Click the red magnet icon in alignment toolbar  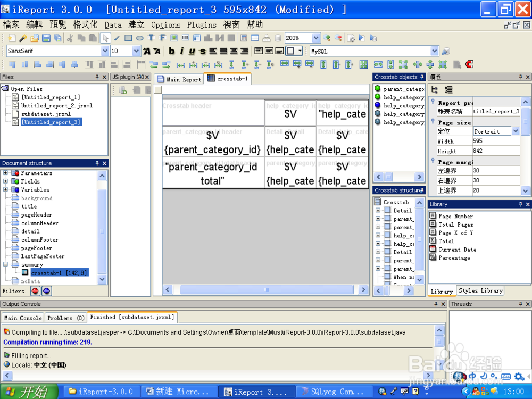click(x=469, y=64)
